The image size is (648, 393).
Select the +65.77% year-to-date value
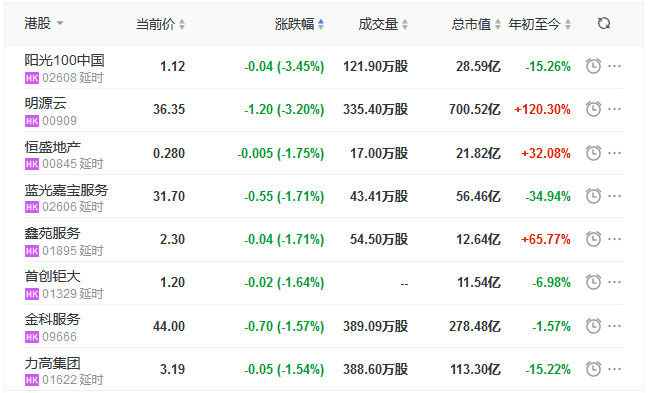click(546, 239)
